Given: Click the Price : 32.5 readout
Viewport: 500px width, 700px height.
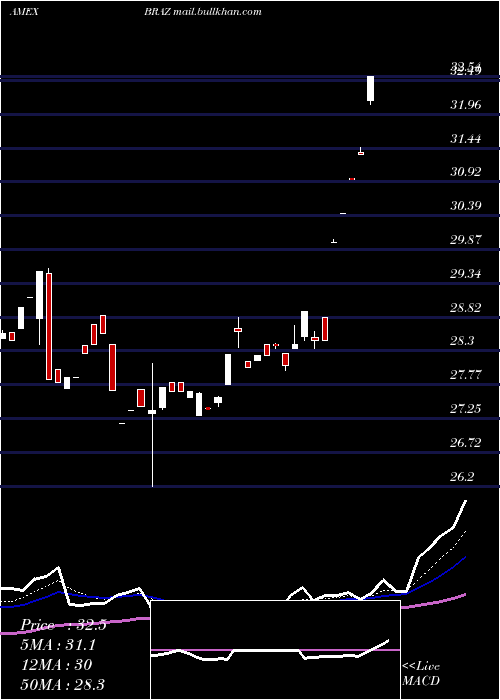Looking at the screenshot, I should pos(63,625).
